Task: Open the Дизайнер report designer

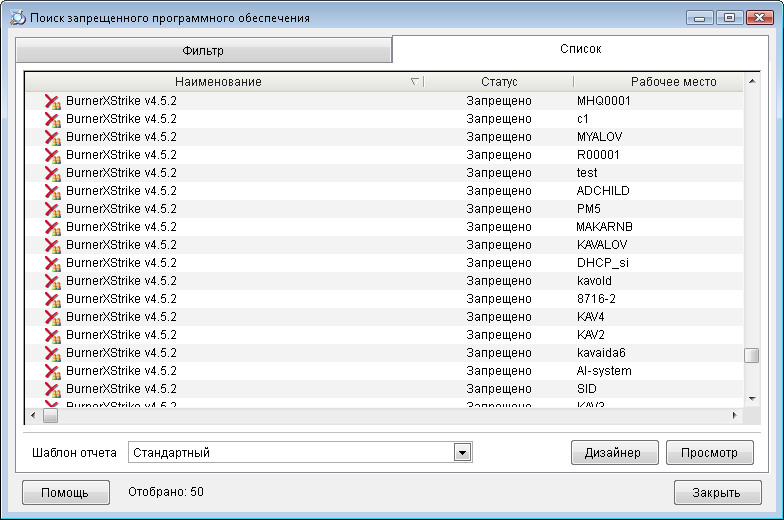Action: coord(614,452)
